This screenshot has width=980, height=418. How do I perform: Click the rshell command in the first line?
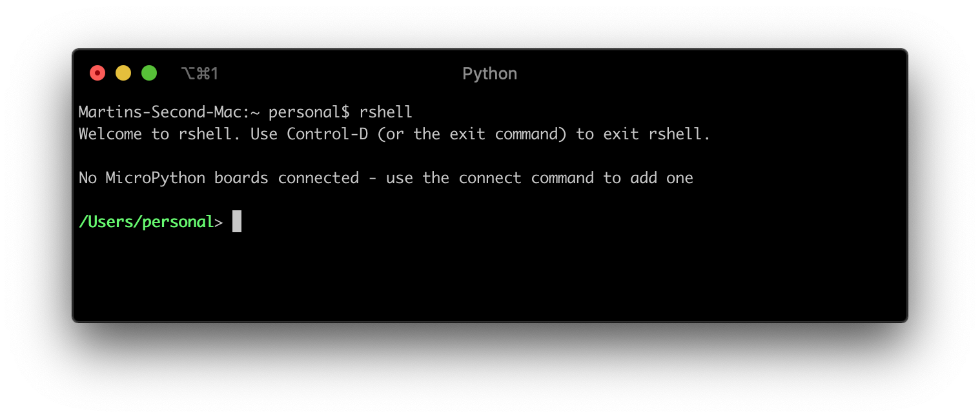pos(386,112)
